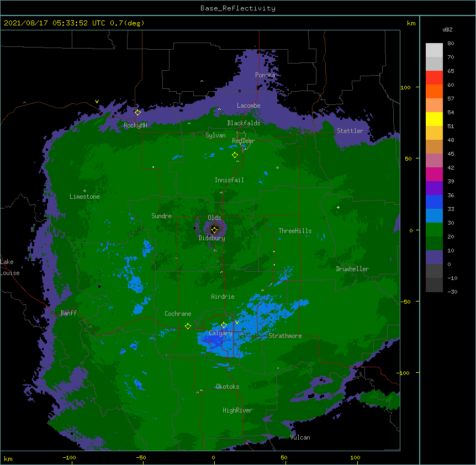Screen dimensions: 476x465
Task: Click the asterisk marker above Limestone
Action: (84, 191)
